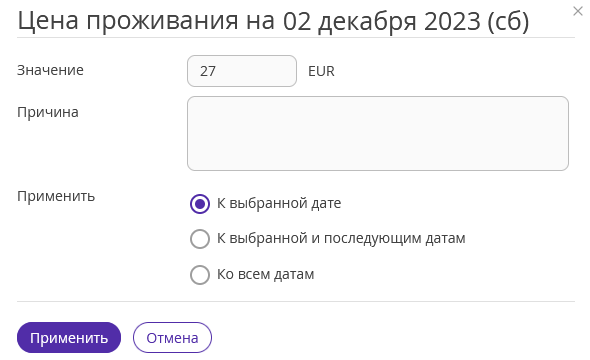
Task: Click the Применить section label above the buttons
Action: click(56, 196)
